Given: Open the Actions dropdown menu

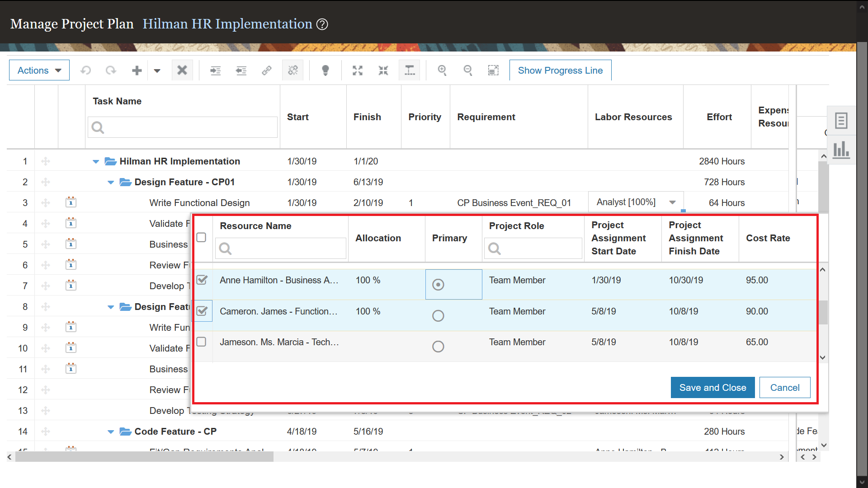Looking at the screenshot, I should (39, 70).
